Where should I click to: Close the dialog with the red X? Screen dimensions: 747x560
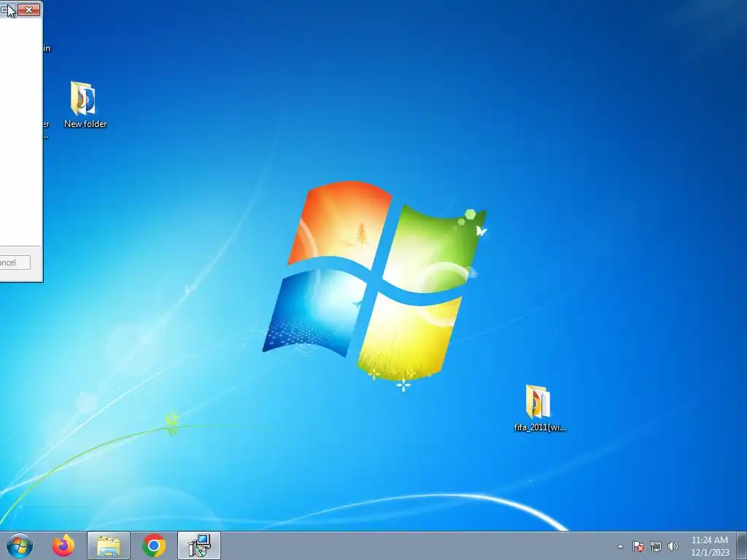coord(28,9)
